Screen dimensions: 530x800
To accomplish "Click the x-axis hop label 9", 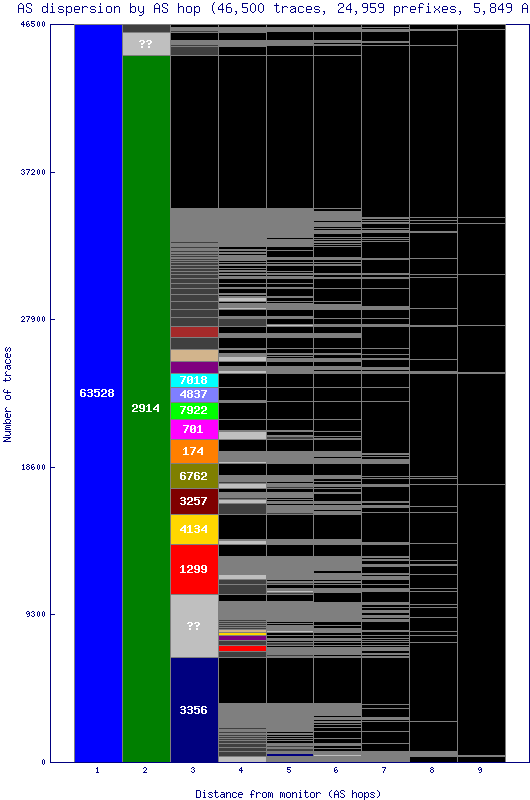I will pos(479,770).
